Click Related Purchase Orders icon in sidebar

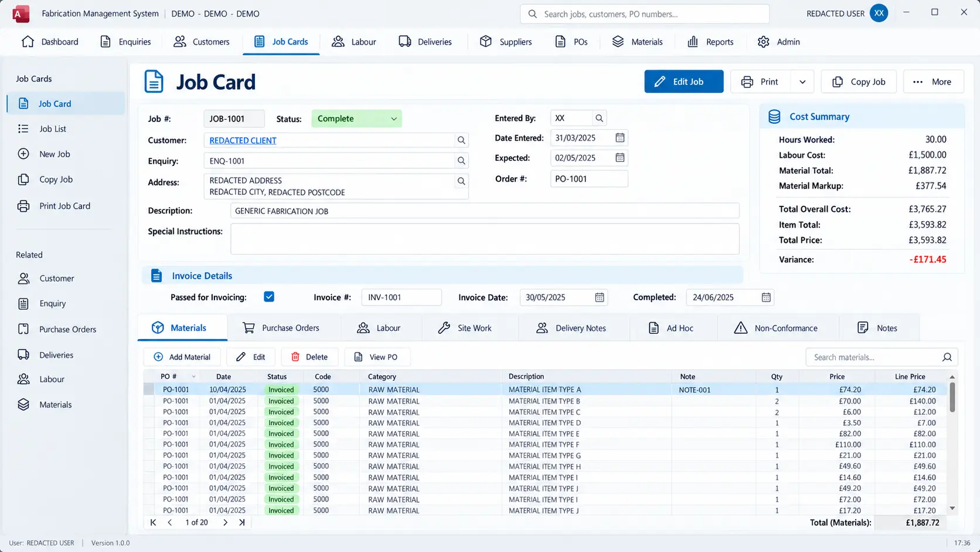tap(23, 329)
